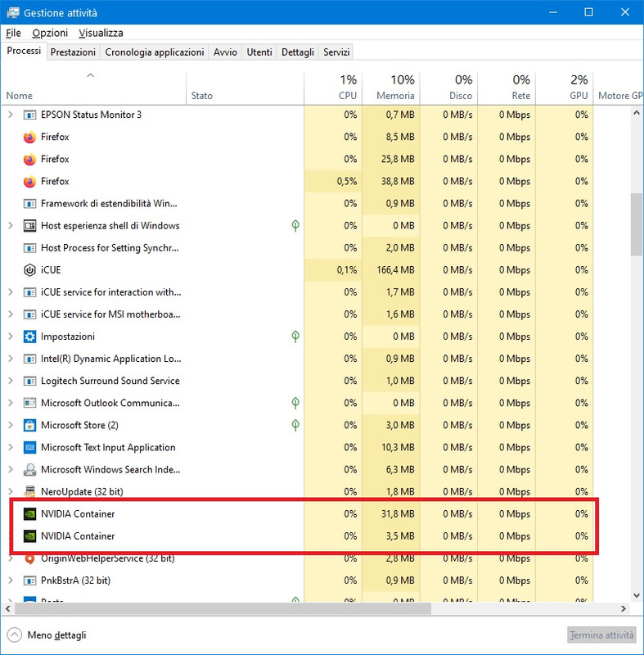Viewport: 644px width, 655px height.
Task: Click Microsoft Outlook Communications icon
Action: [x=29, y=403]
